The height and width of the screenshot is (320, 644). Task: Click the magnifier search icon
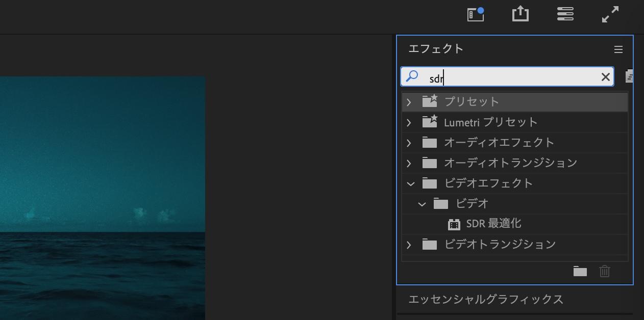click(x=412, y=76)
